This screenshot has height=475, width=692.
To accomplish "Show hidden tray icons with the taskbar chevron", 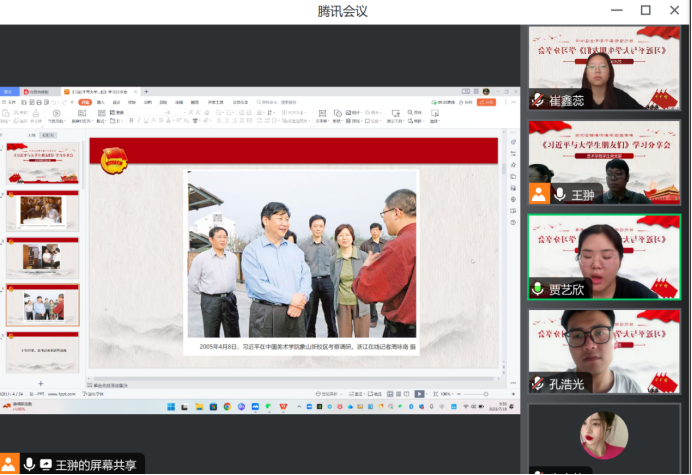I will 299,407.
